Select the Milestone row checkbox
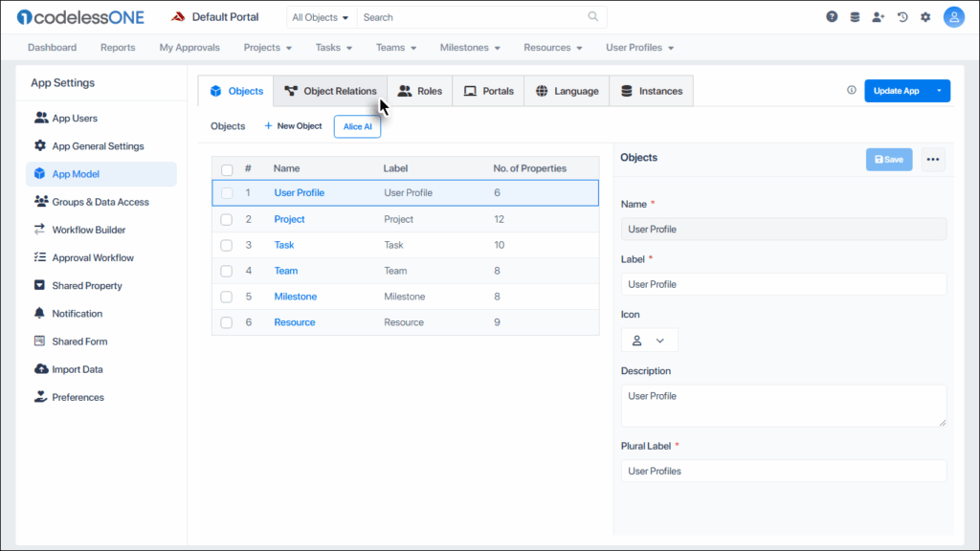The width and height of the screenshot is (980, 551). [x=227, y=297]
